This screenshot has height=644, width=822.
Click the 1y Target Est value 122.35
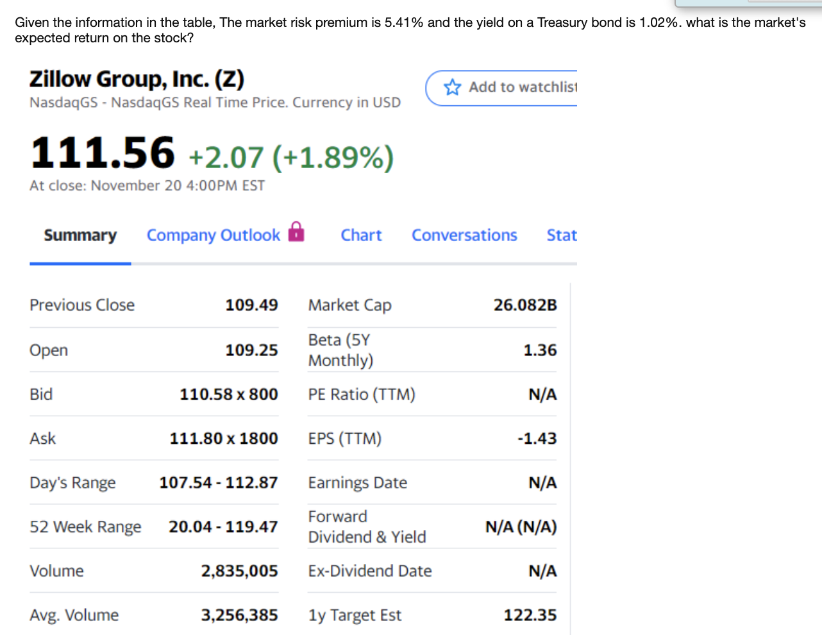click(530, 615)
